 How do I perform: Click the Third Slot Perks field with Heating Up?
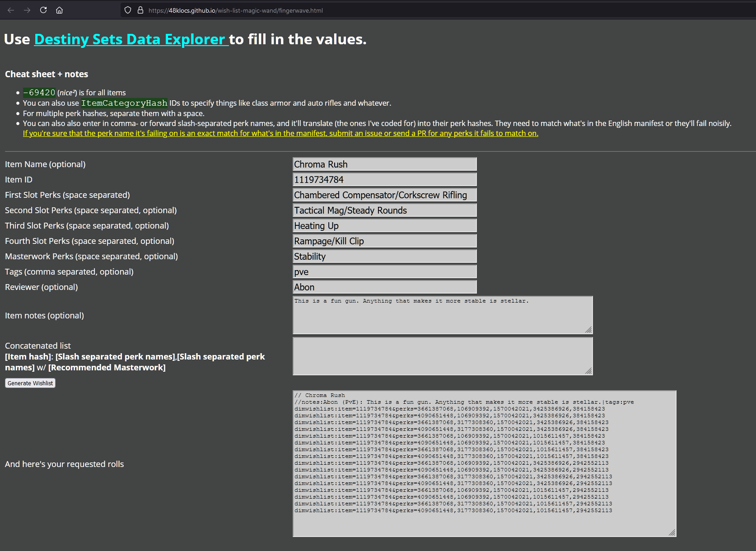pos(384,226)
